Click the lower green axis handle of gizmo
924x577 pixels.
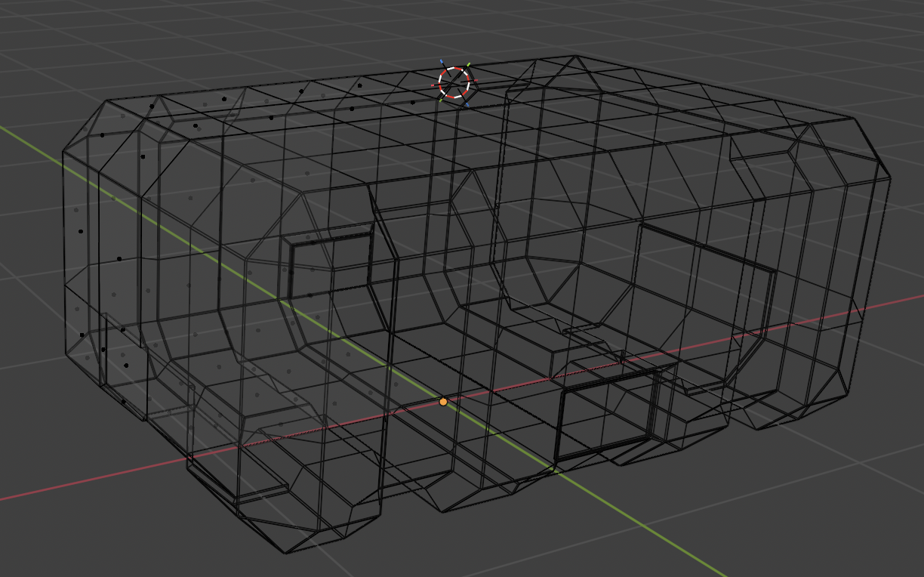(x=440, y=100)
